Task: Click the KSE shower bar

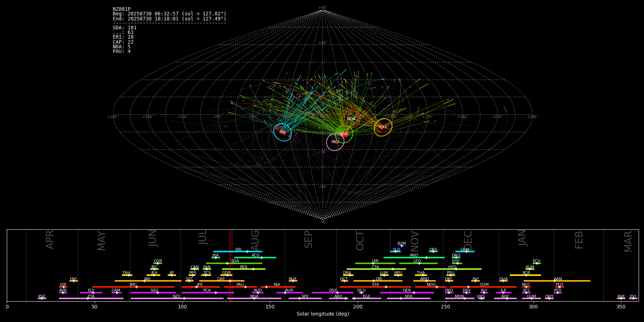Action: tap(42, 298)
